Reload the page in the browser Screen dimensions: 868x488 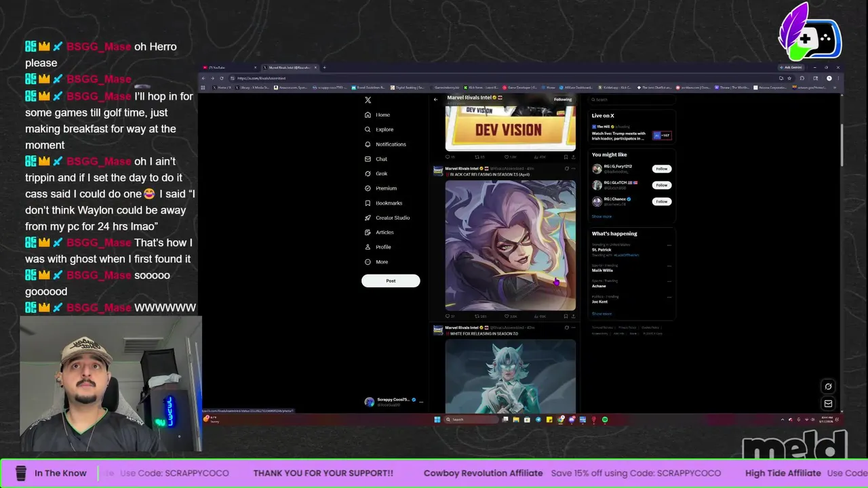[x=221, y=79]
